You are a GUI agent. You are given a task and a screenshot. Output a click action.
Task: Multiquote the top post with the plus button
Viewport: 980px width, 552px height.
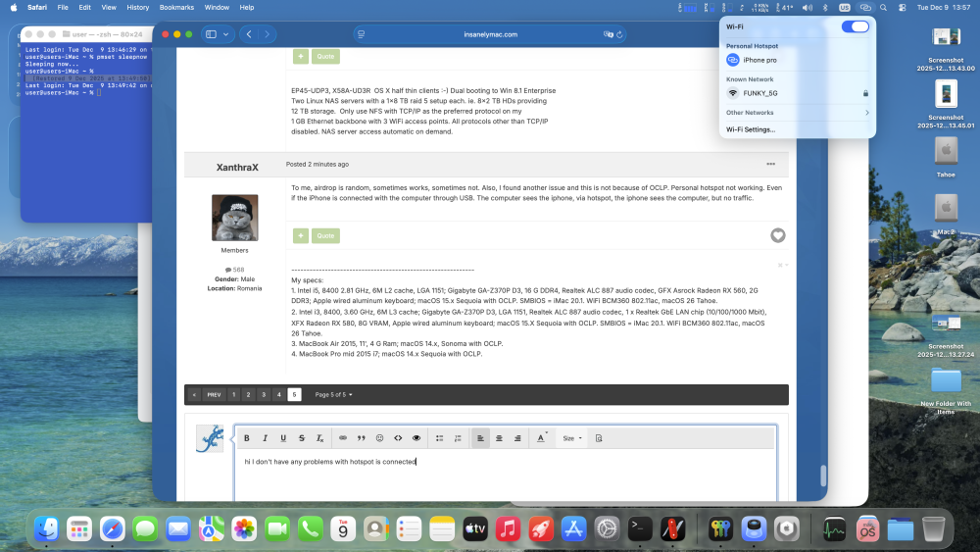[301, 56]
